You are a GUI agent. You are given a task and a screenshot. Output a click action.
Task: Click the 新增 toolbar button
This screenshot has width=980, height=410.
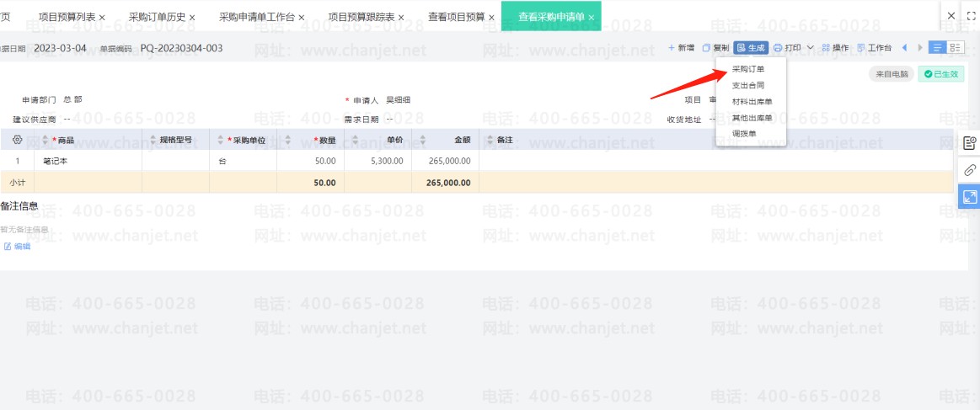[x=681, y=48]
